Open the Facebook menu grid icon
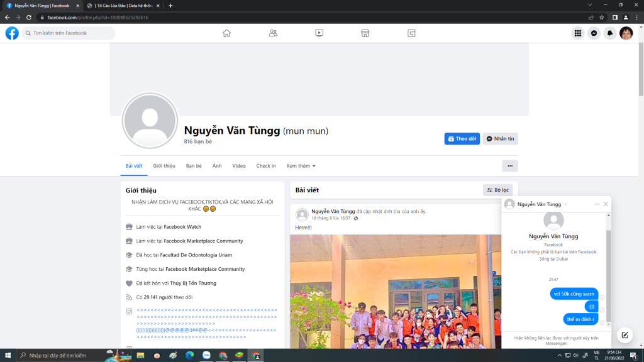The width and height of the screenshot is (644, 362). (x=577, y=33)
